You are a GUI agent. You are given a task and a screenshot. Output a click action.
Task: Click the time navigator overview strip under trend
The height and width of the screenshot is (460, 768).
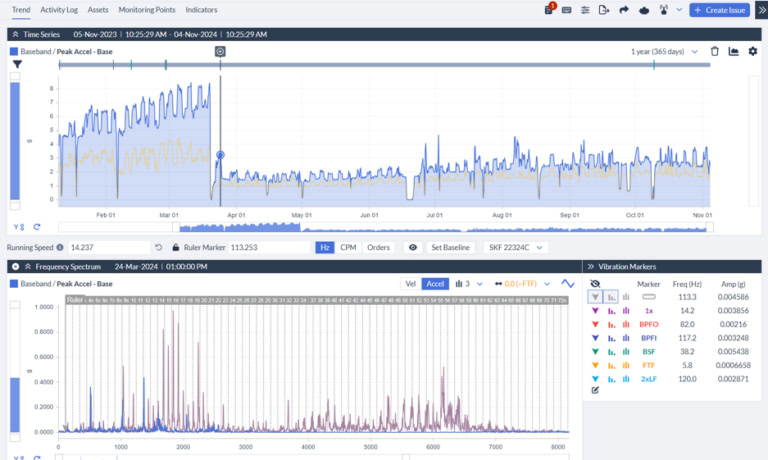point(385,227)
